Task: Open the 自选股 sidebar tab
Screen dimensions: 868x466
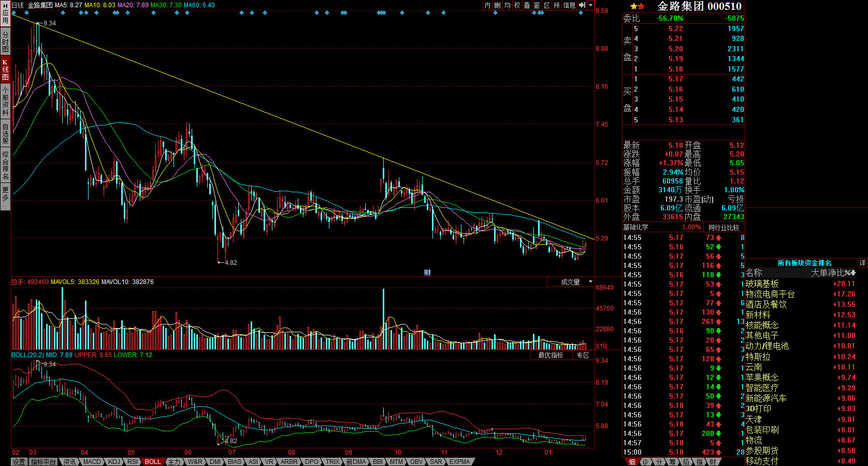Action: tap(5, 133)
